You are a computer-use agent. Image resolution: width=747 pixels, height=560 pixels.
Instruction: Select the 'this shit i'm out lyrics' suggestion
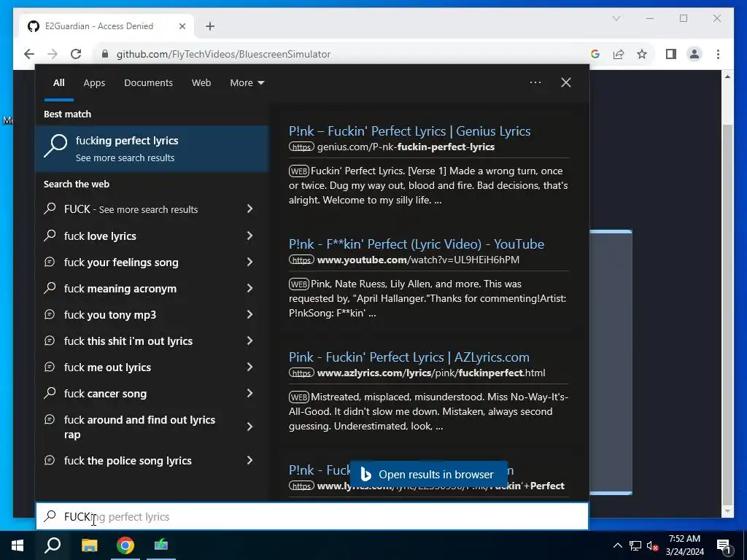[152, 341]
